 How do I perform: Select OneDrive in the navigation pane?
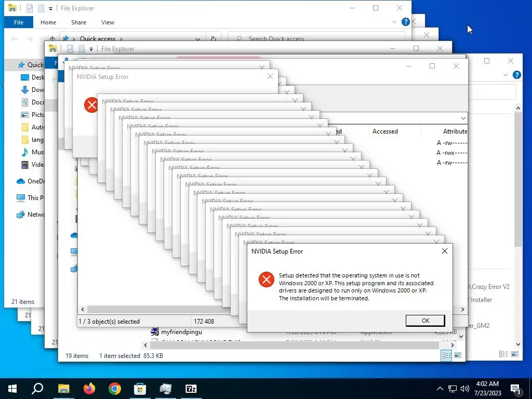(x=31, y=181)
